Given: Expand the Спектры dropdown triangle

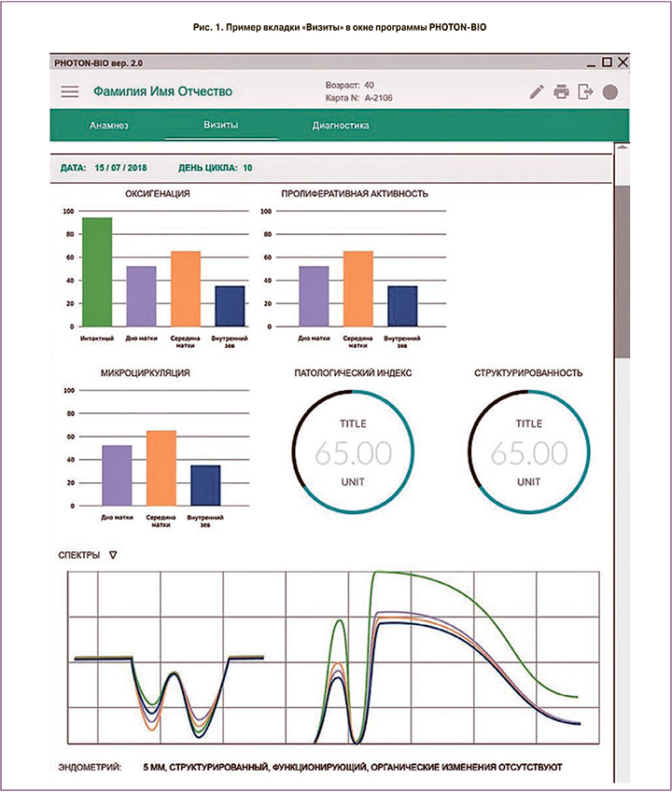Looking at the screenshot, I should pyautogui.click(x=113, y=555).
